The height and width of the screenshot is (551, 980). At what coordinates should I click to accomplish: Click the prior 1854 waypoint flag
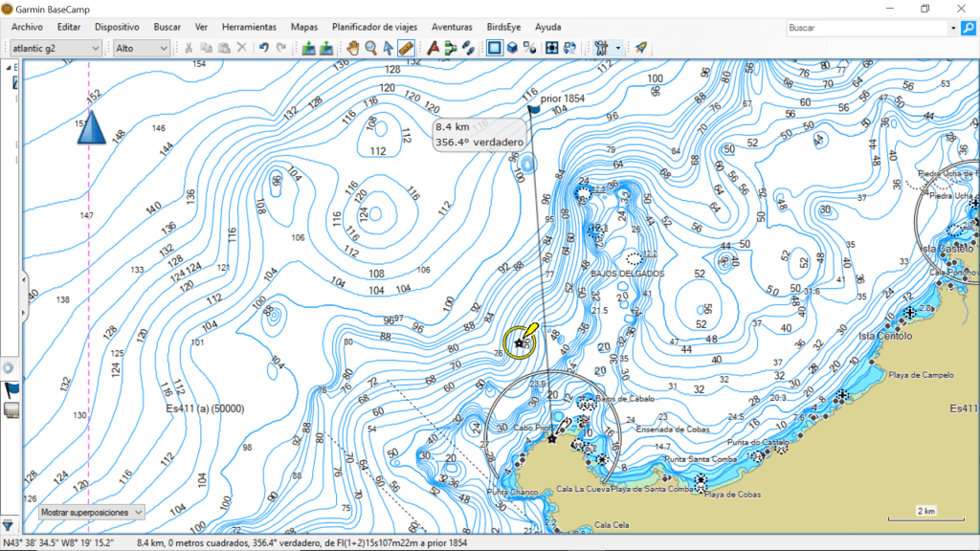pos(533,108)
